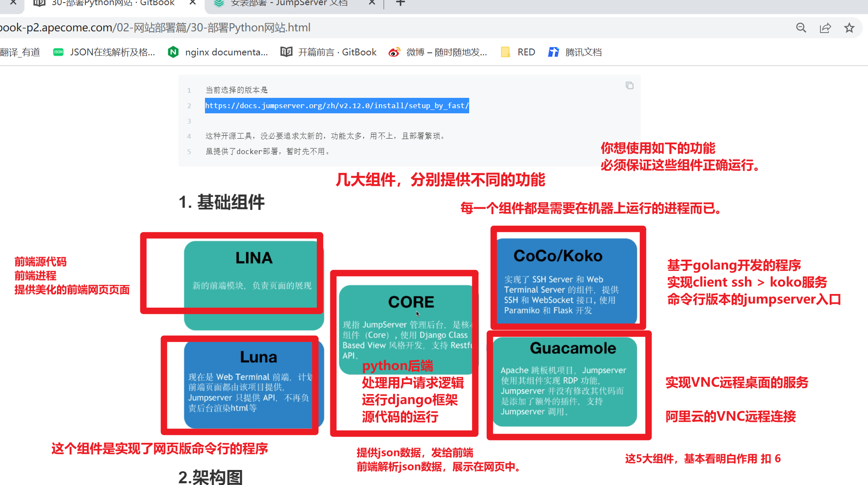This screenshot has height=485, width=868.
Task: Click the CORE component card
Action: coord(408,330)
